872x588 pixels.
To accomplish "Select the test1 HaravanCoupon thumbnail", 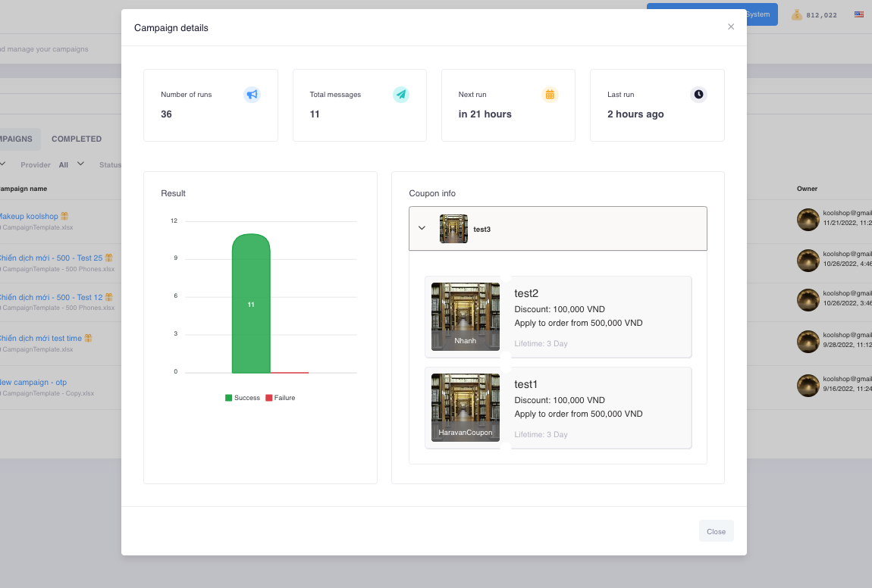I will 466,408.
